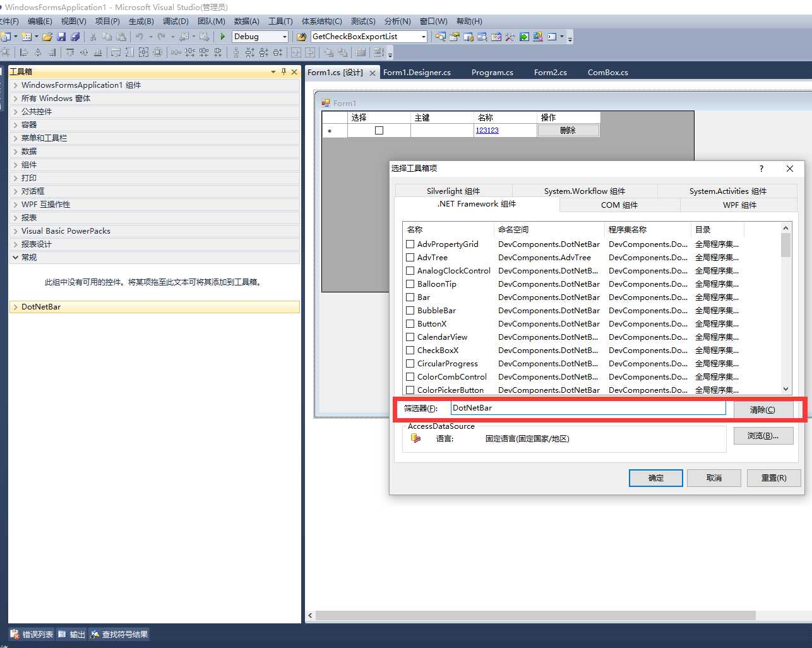
Task: Expand Visual Basic PowerPacks group
Action: pyautogui.click(x=155, y=231)
